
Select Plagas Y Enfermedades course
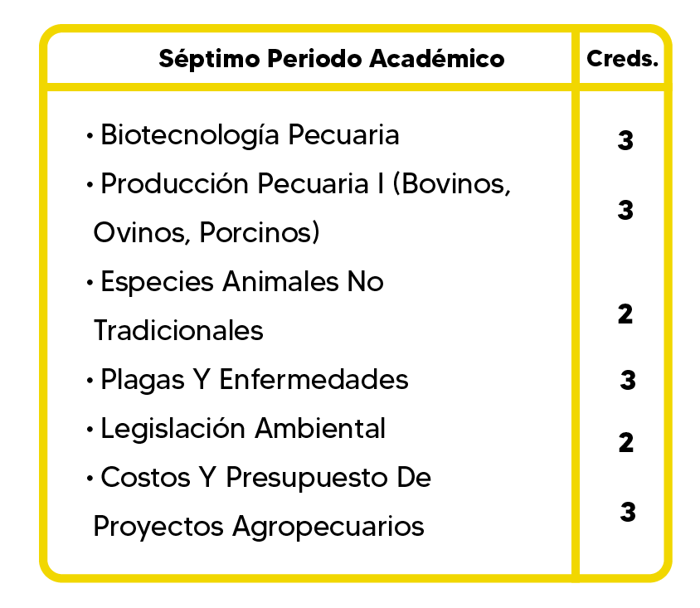tap(255, 380)
